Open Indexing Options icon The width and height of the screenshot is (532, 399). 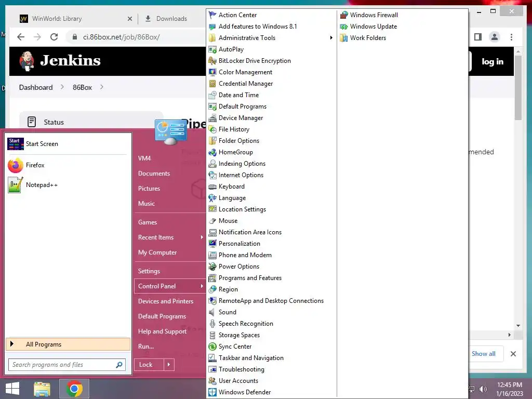(212, 164)
